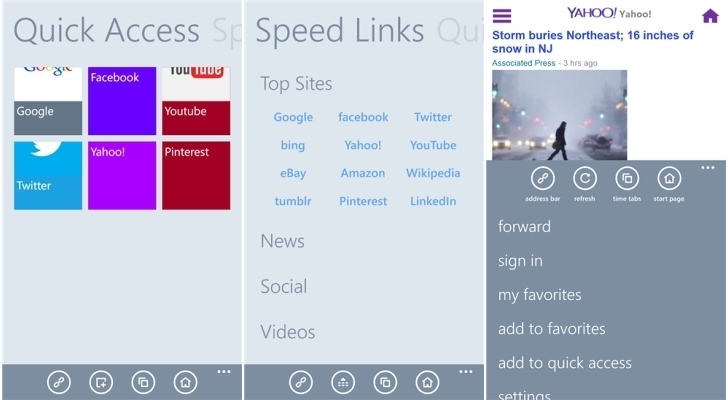This screenshot has height=400, width=728.
Task: Open the bing speed link
Action: tap(293, 145)
